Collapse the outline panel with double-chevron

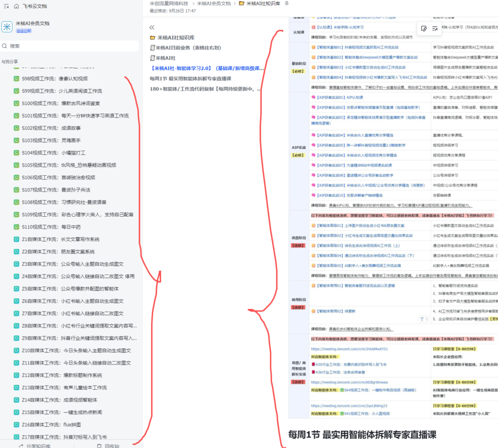[x=152, y=28]
